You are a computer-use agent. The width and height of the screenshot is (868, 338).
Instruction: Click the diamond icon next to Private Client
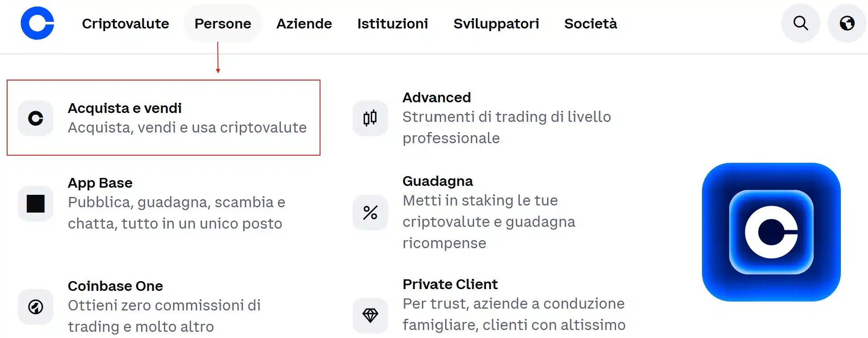point(370,315)
